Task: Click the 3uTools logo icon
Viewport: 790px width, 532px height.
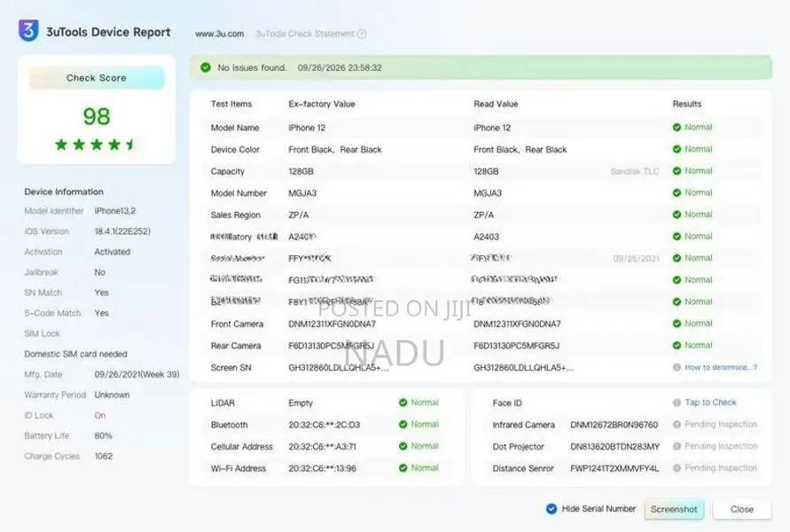Action: click(28, 30)
